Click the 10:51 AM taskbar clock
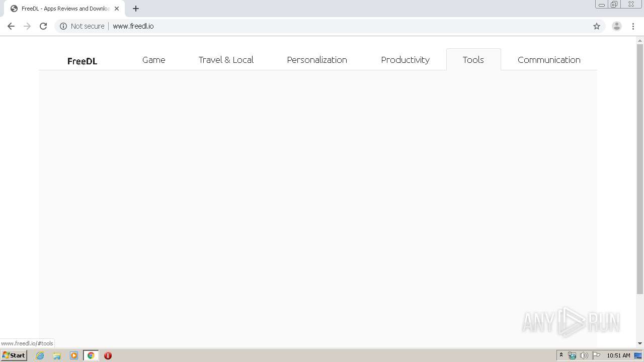 pos(618,355)
